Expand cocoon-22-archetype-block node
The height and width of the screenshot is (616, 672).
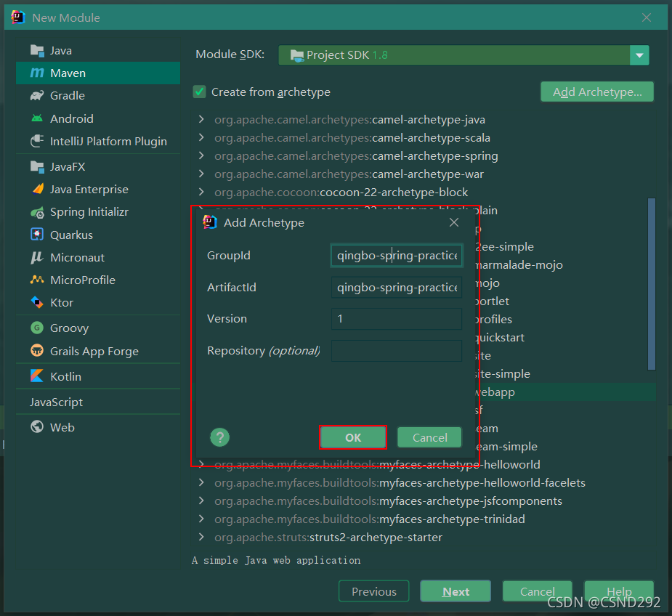tap(201, 192)
